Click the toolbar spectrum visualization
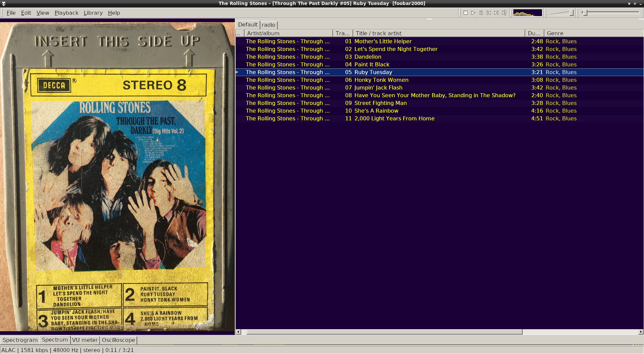The height and width of the screenshot is (354, 644). click(x=528, y=13)
